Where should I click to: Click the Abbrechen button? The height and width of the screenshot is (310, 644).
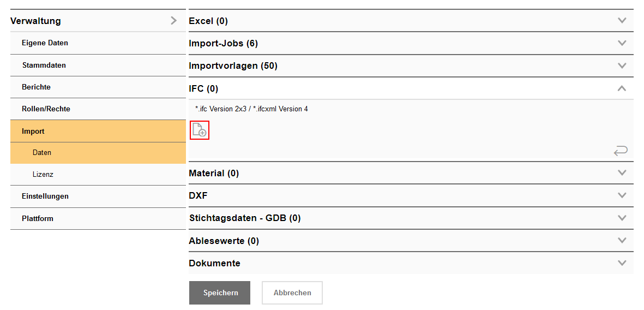292,293
